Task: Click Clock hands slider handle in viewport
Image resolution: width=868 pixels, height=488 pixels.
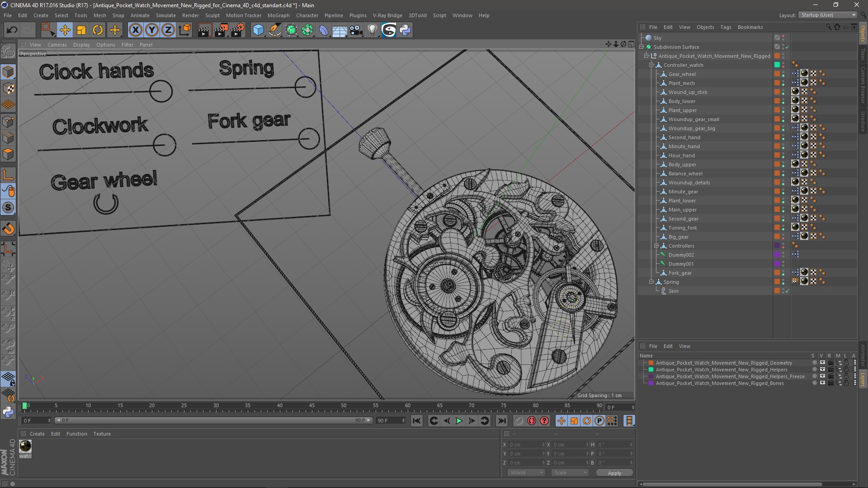Action: click(161, 91)
